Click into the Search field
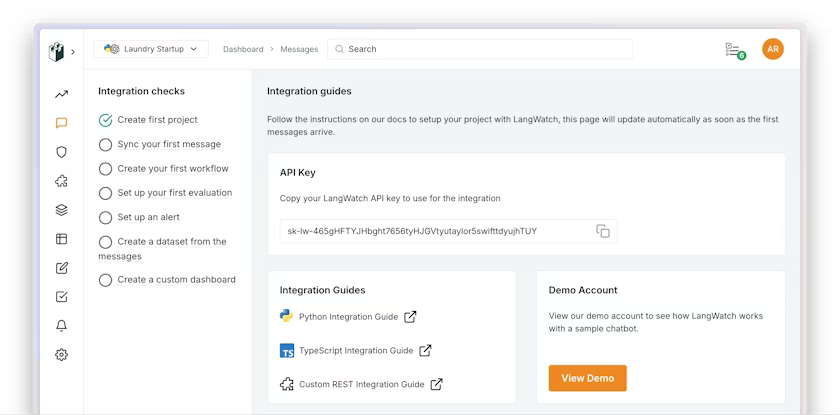Screen dimensions: 840x415 [480, 49]
